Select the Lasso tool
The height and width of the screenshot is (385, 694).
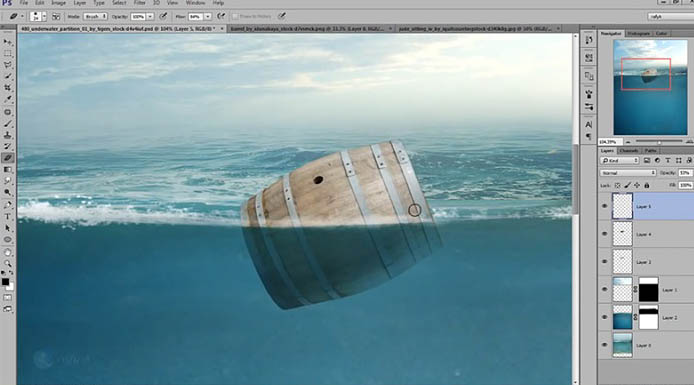(8, 65)
